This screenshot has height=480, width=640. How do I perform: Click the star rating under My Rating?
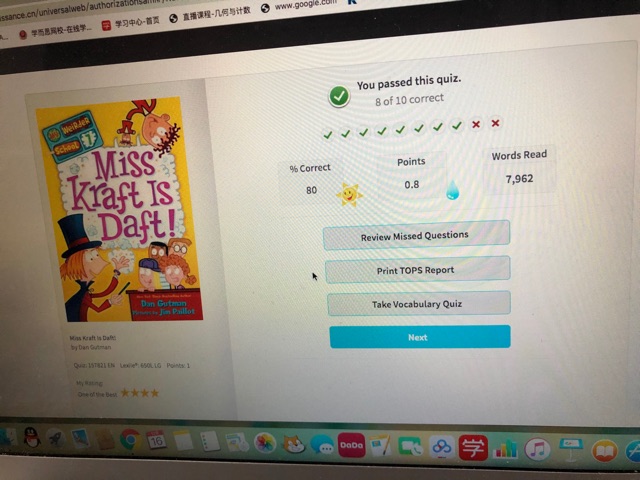pyautogui.click(x=140, y=393)
